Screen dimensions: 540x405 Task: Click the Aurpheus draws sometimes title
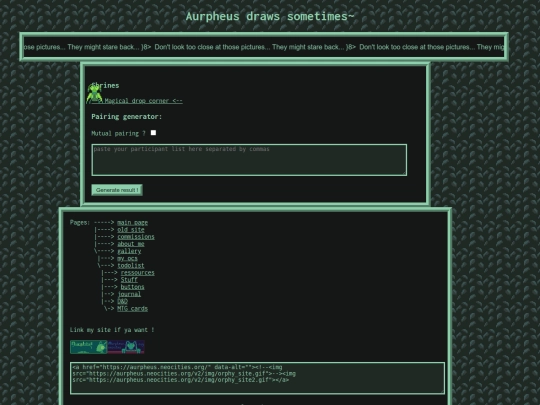(270, 17)
